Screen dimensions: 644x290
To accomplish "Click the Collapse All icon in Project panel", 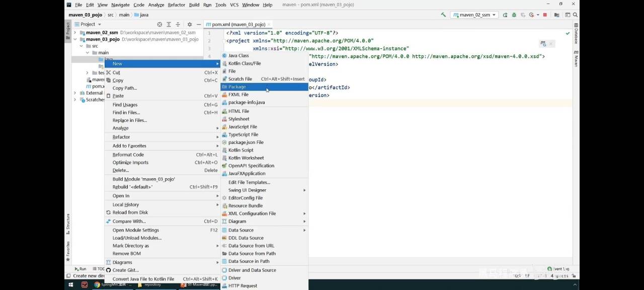I will (x=178, y=24).
